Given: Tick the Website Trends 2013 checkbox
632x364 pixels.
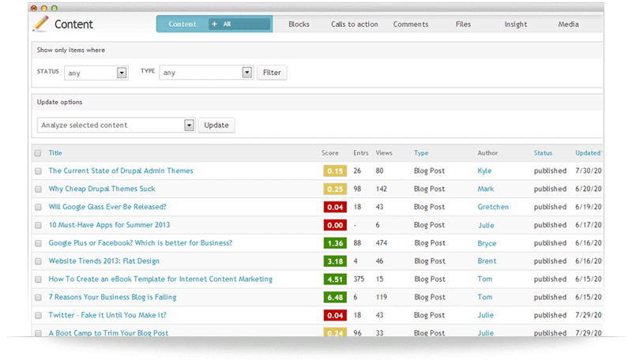Looking at the screenshot, I should [38, 261].
